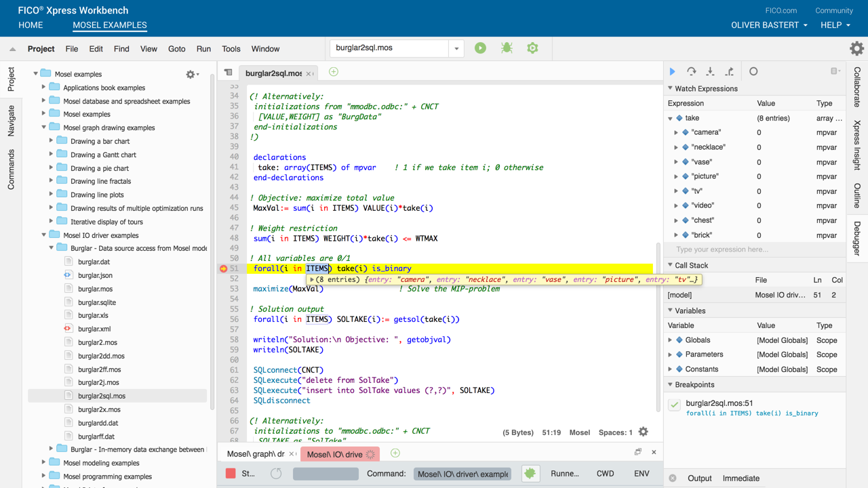Screen dimensions: 868x488
Task: Click the Step Over debugger icon
Action: tap(691, 71)
